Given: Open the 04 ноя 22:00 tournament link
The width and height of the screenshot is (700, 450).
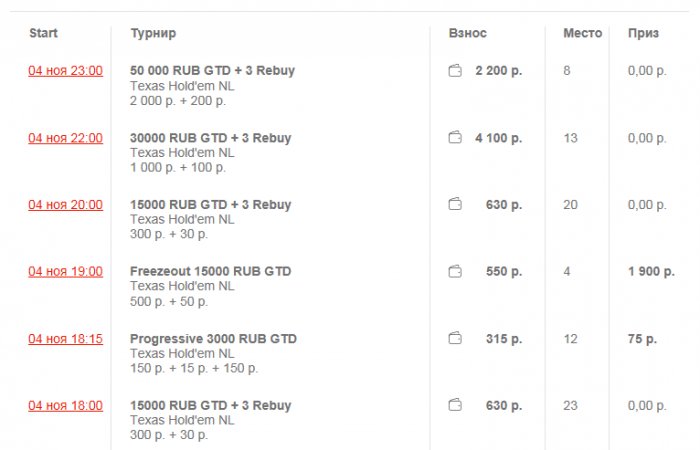Looking at the screenshot, I should click(65, 138).
